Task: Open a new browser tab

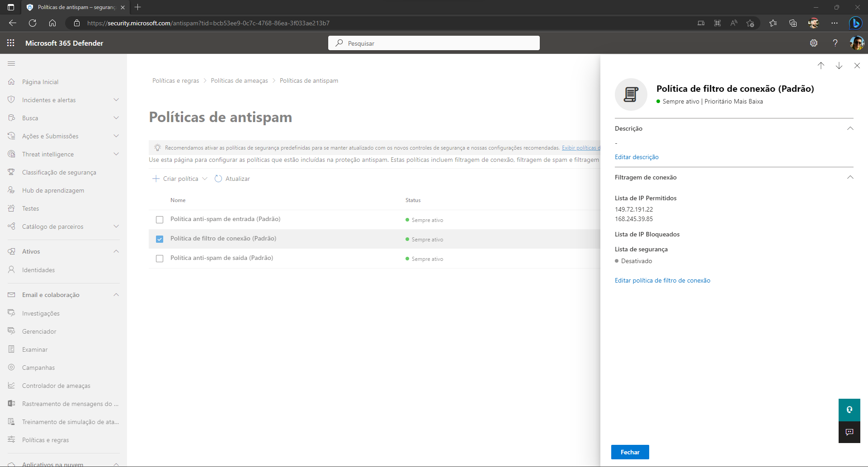Action: 138,7
